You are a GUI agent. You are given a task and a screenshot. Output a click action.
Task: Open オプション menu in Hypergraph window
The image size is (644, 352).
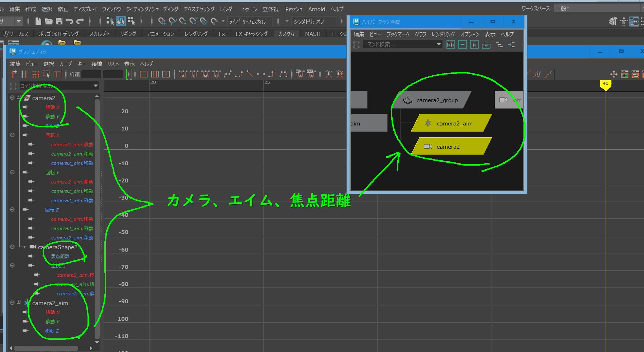pos(470,34)
